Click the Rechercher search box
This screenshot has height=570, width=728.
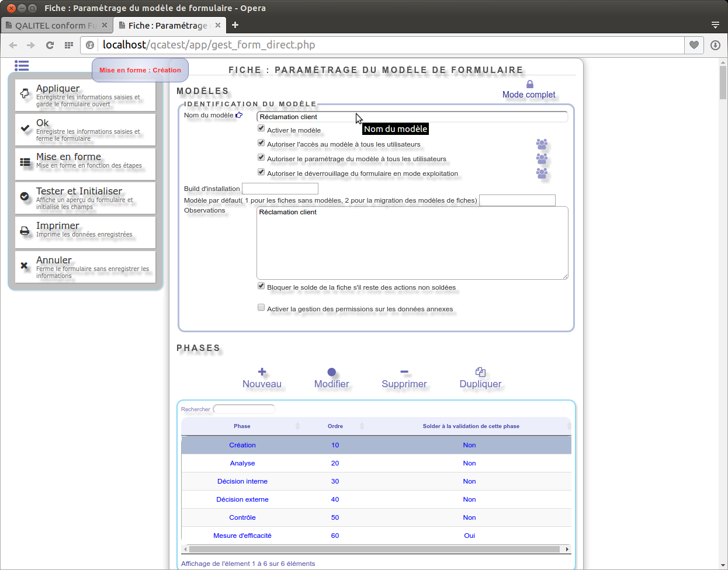[244, 409]
